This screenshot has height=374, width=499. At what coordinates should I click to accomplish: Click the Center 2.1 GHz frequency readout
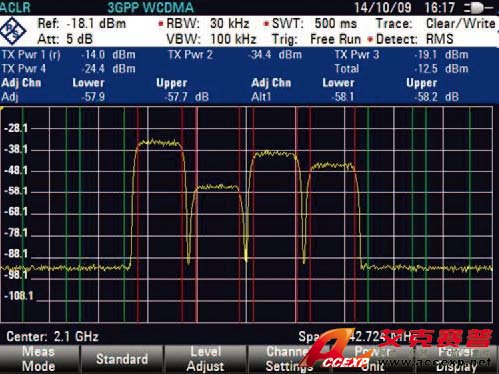[x=52, y=337]
